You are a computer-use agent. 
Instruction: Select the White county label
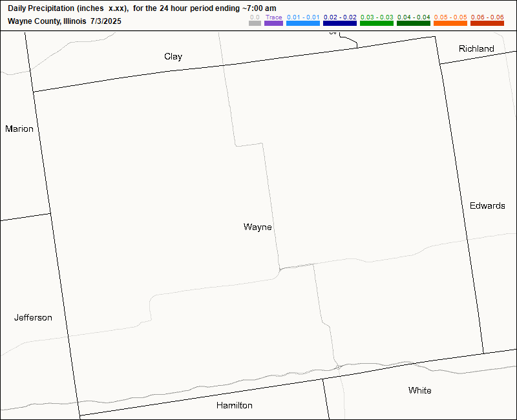pyautogui.click(x=419, y=390)
